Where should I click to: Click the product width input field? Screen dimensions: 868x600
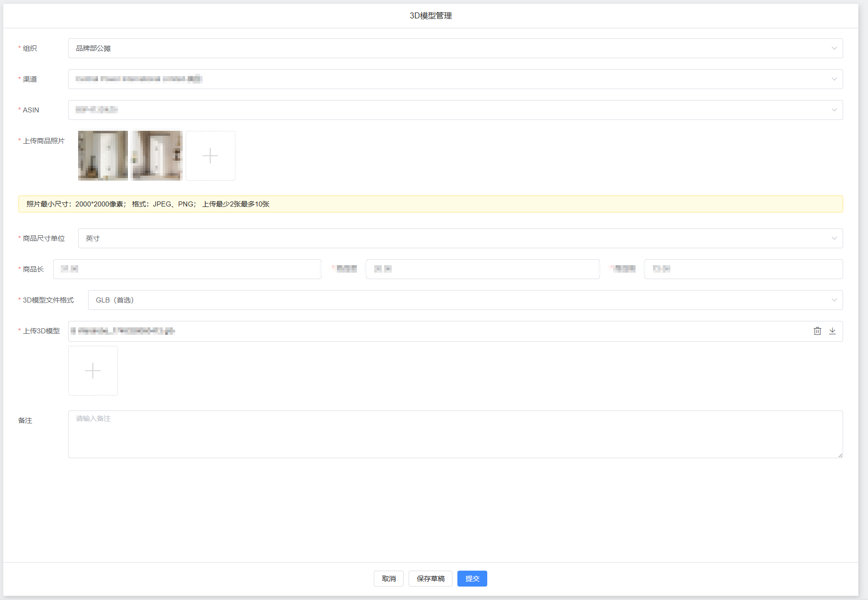[482, 269]
